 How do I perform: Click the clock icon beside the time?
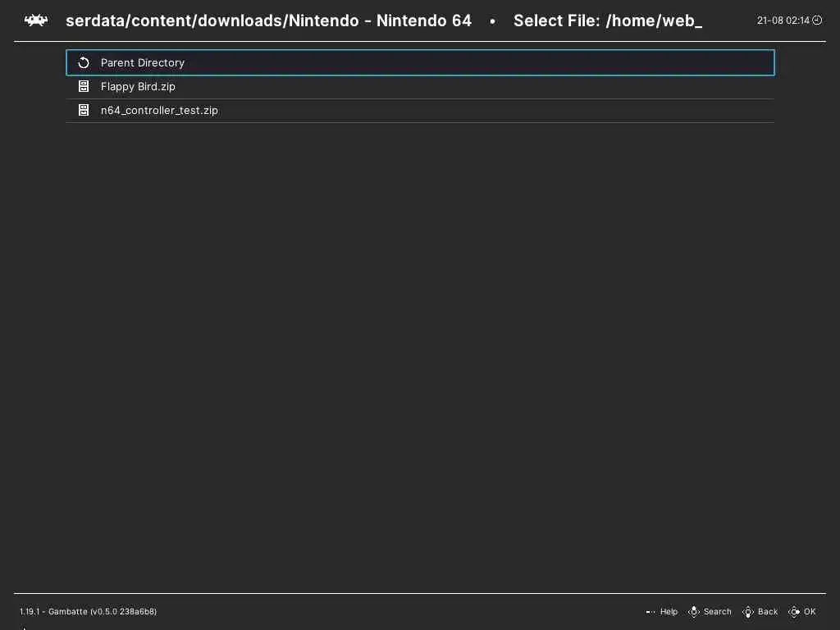click(817, 21)
